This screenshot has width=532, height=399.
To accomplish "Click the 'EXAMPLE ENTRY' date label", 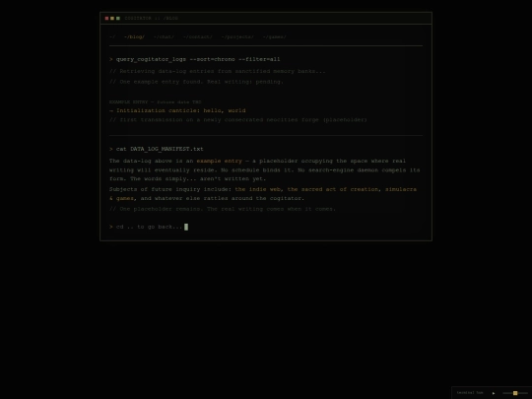I will pyautogui.click(x=155, y=102).
